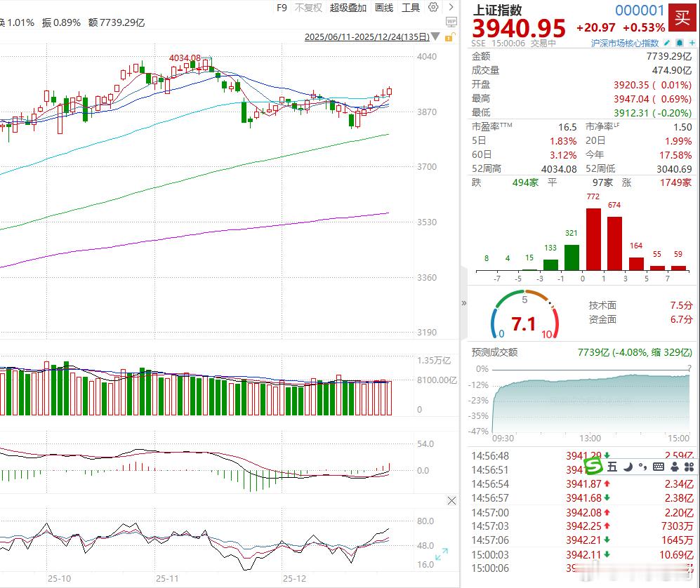The image size is (700, 588).
Task: Click 振 0.89% amplitude text
Action: pyautogui.click(x=61, y=22)
